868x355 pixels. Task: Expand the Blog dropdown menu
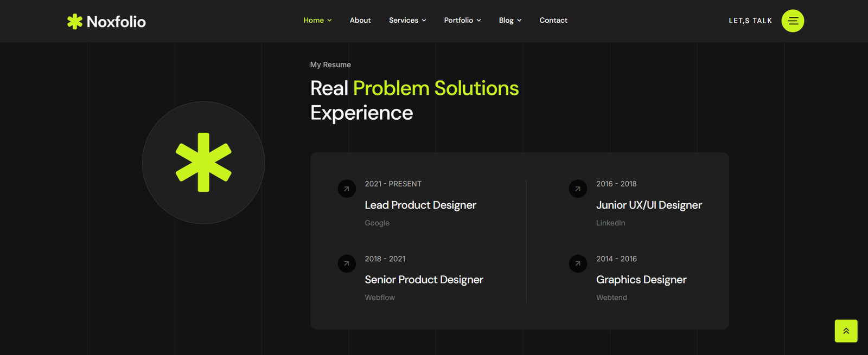510,20
